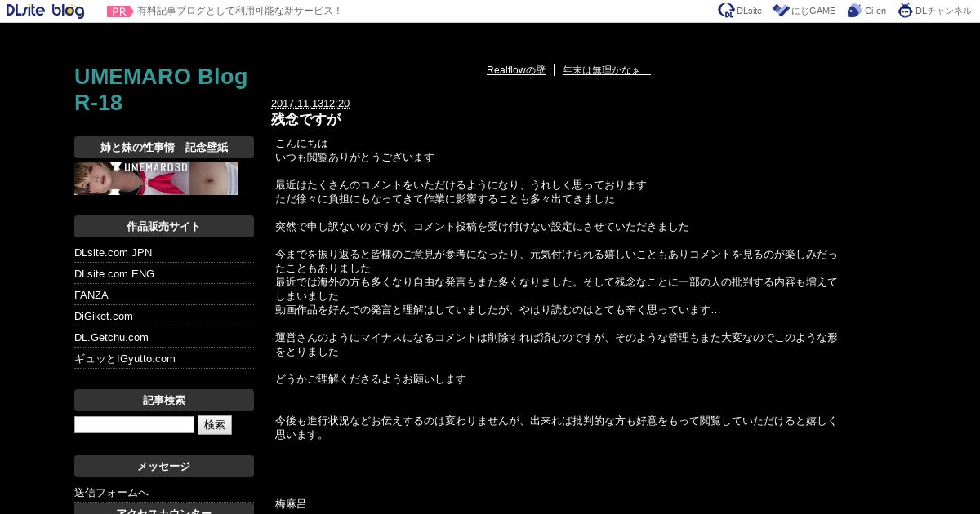Click the line どうかご理解くださるようお願いします
Image resolution: width=980 pixels, height=514 pixels.
click(x=371, y=379)
